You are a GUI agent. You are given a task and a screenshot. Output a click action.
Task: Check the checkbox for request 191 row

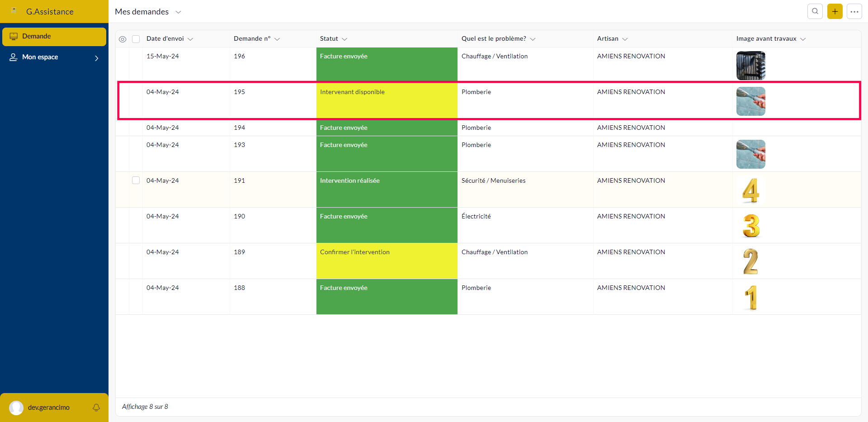coord(136,180)
